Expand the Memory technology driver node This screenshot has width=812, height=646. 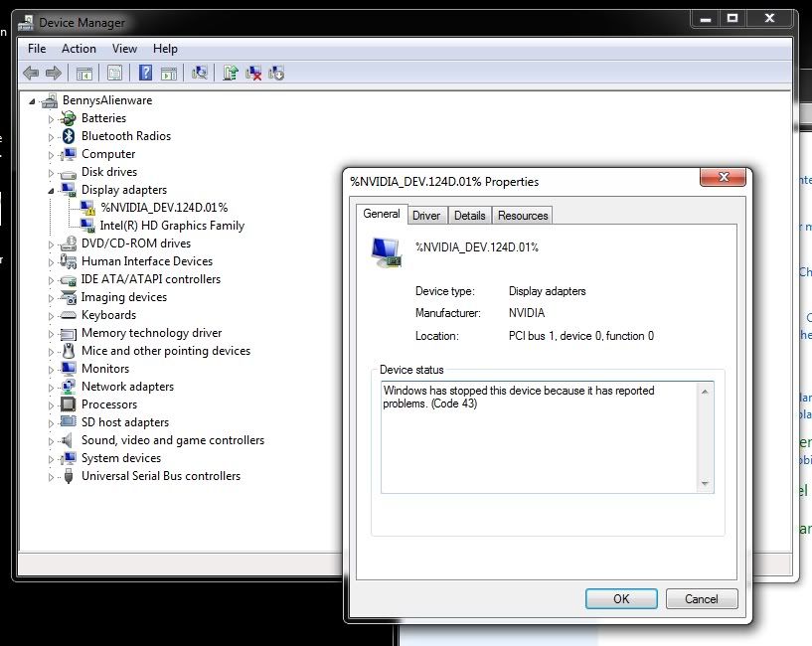tap(51, 334)
